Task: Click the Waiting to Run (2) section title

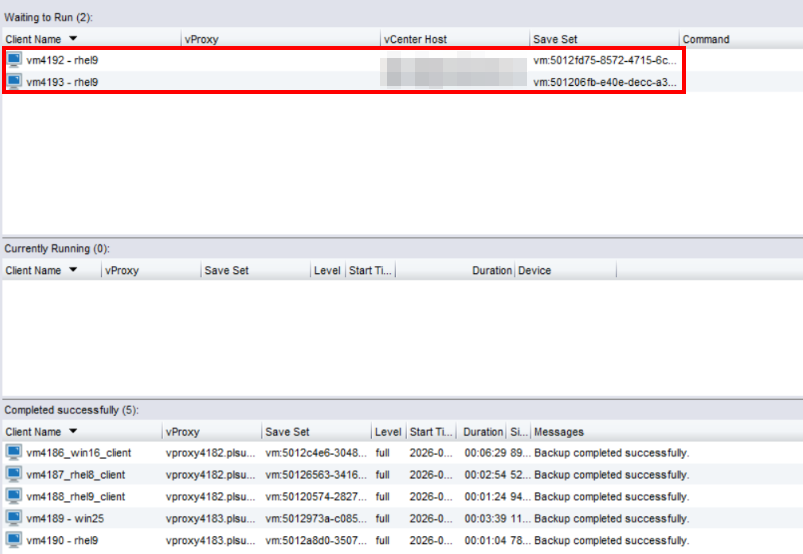Action: point(49,17)
